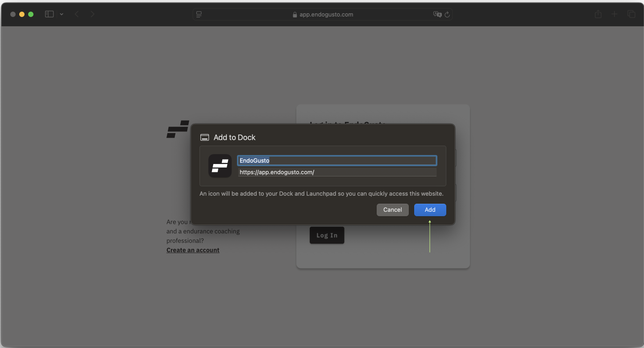
Task: Click the page menu icon in address bar
Action: (199, 14)
